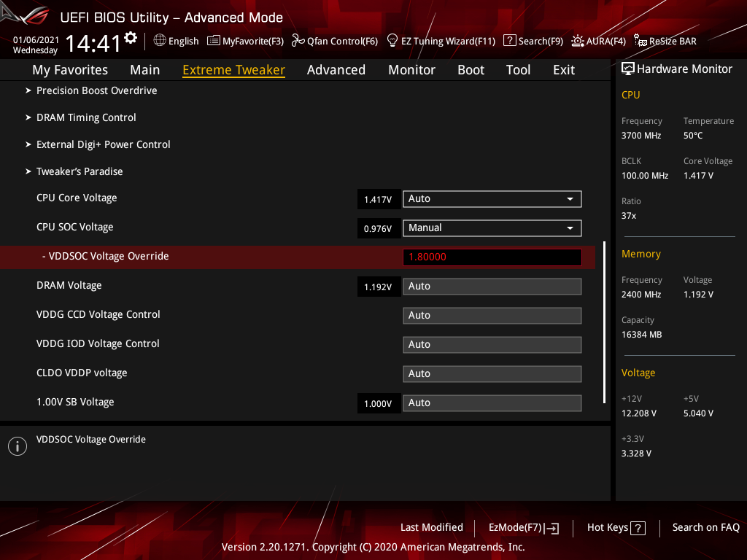Click the Hardware Monitor screen icon
Image resolution: width=747 pixels, height=560 pixels.
pyautogui.click(x=628, y=69)
